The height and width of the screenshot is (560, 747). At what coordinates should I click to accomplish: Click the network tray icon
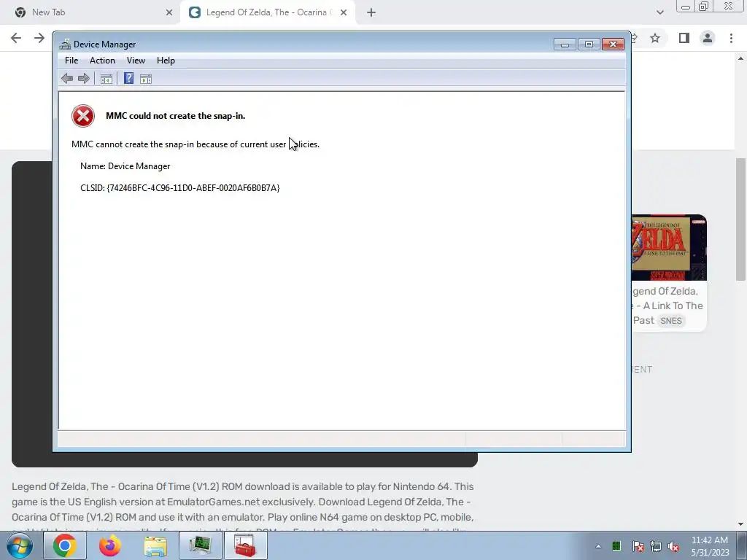(656, 546)
